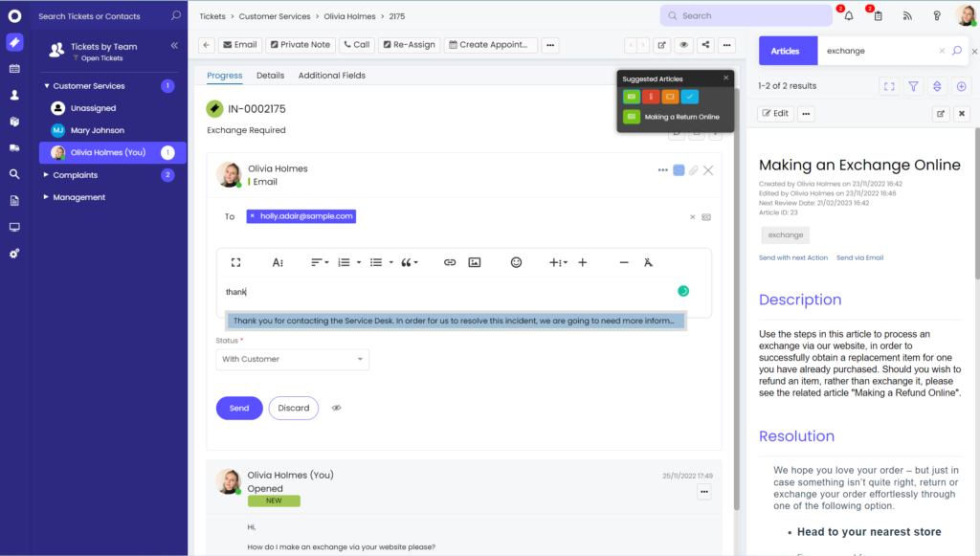Toggle the eye icon in the ticket toolbar
Viewport: 980px width, 556px height.
point(682,45)
